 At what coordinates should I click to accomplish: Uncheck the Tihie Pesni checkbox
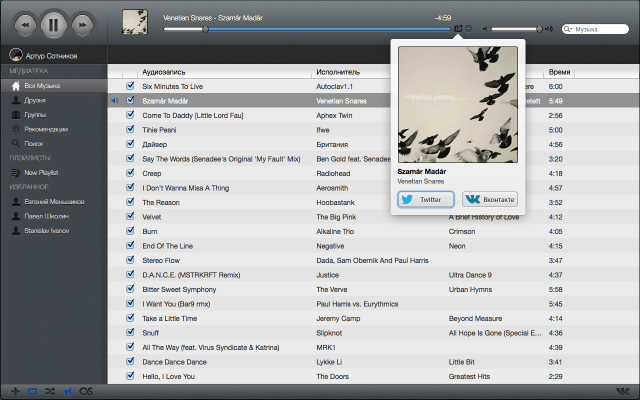(x=130, y=129)
